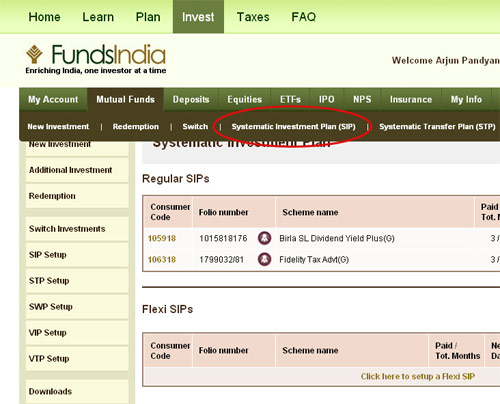Click scheme Birla SL Dividend Yield Plus(G)

(x=337, y=238)
